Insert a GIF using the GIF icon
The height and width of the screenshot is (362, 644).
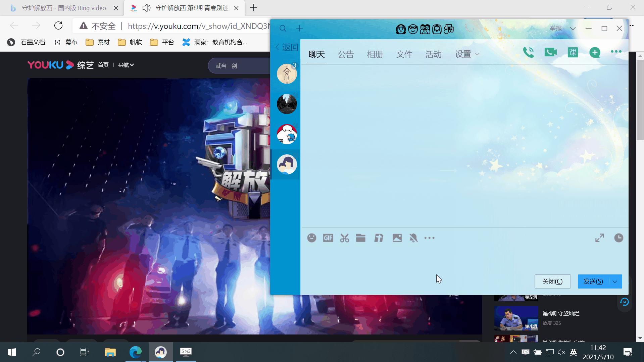click(328, 238)
